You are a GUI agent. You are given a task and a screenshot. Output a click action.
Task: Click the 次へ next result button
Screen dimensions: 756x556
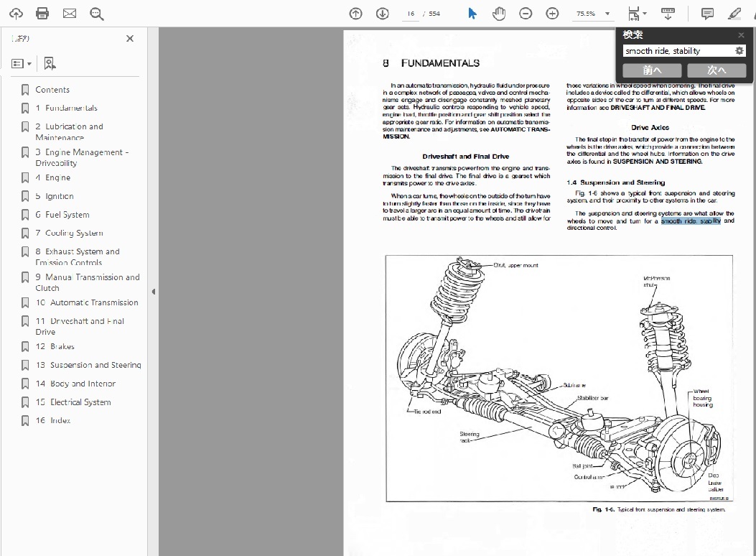[x=717, y=70]
